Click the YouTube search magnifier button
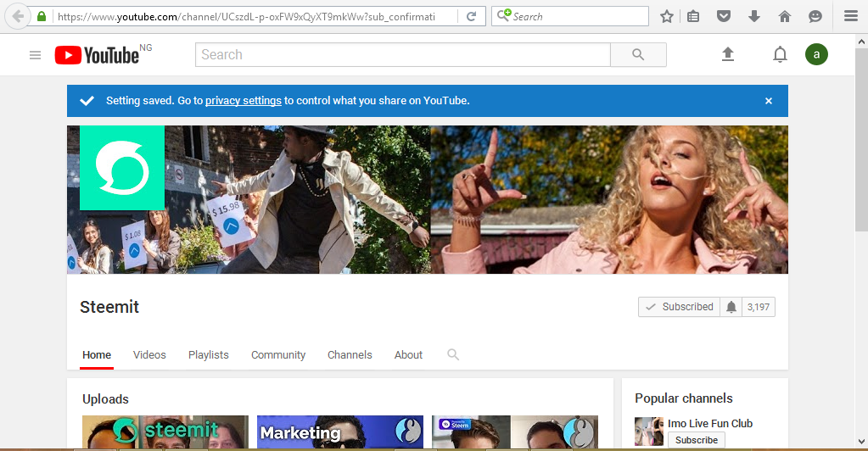 (x=638, y=55)
